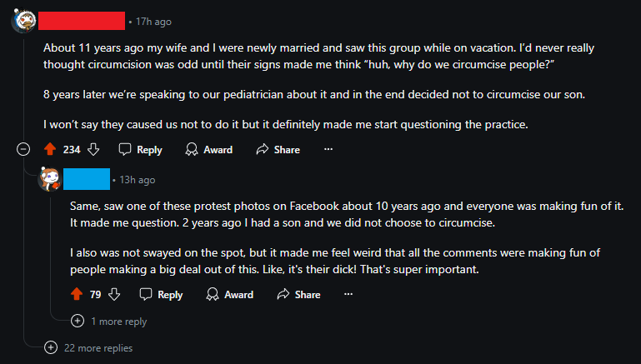The height and width of the screenshot is (364, 641).
Task: Upvote the reply with 79 points
Action: tap(77, 294)
